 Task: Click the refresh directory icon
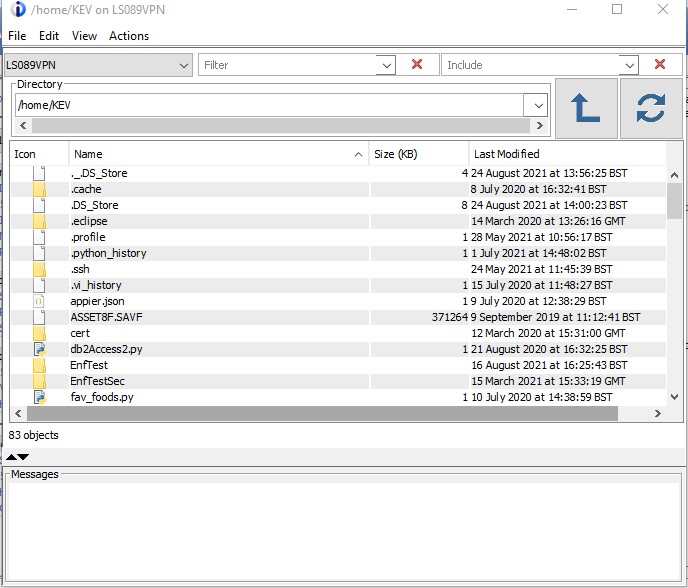click(650, 109)
